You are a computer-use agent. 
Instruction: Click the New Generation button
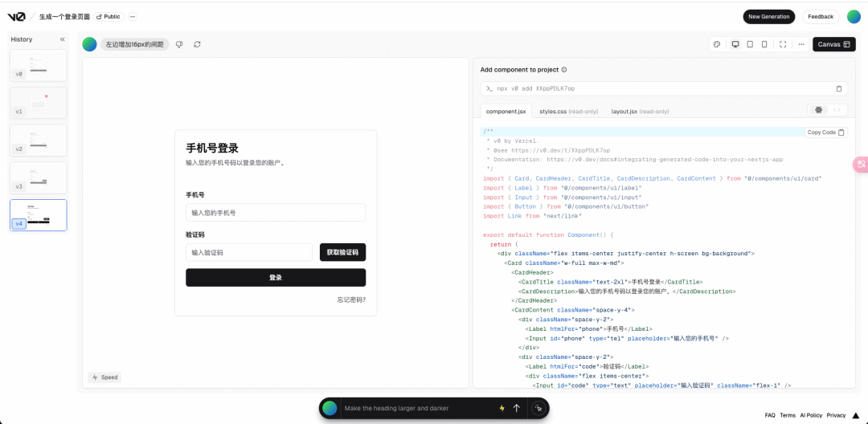(x=768, y=16)
